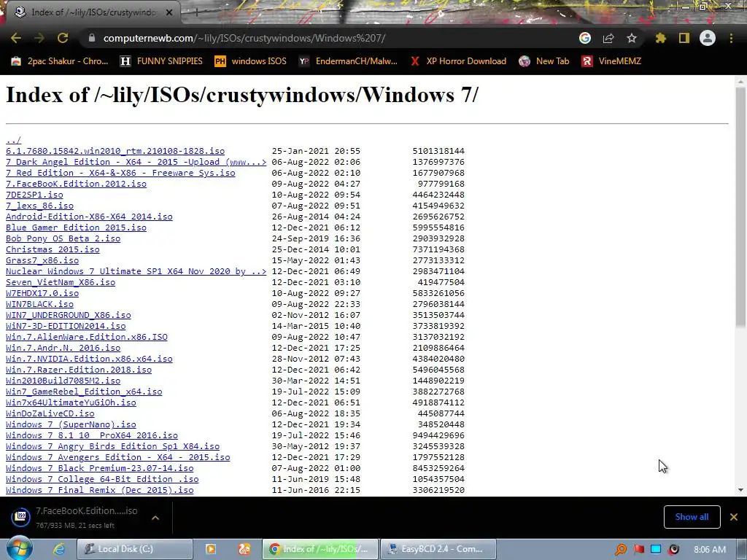Viewport: 747px width, 560px height.
Task: Download Win.7.NVIDIA.Edition.x86.x64.iso
Action: pyautogui.click(x=89, y=359)
